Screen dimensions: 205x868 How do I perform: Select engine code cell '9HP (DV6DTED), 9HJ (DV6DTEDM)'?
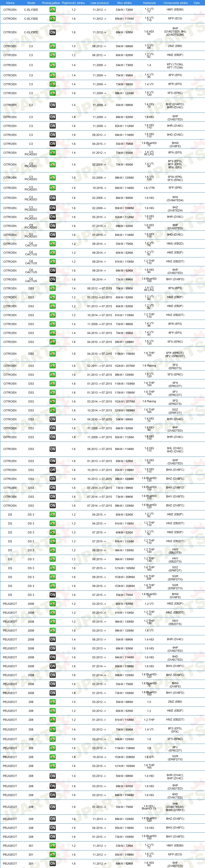pos(175,32)
